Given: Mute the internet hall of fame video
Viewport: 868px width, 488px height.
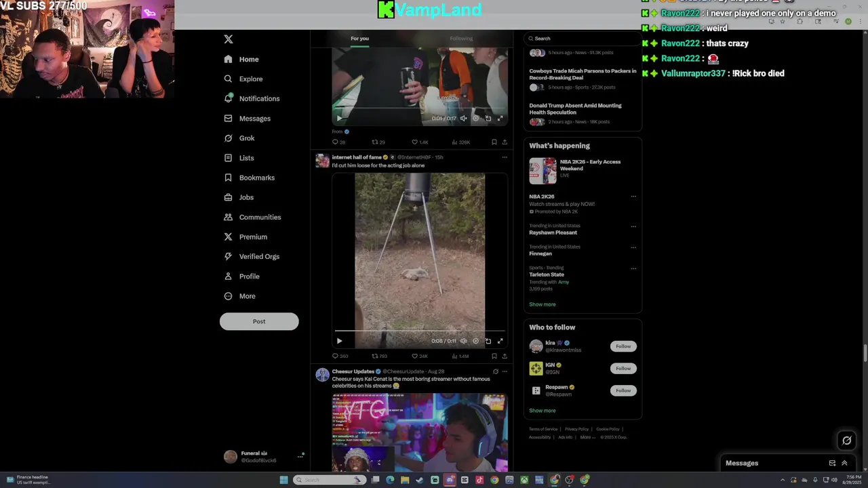Looking at the screenshot, I should tap(464, 341).
